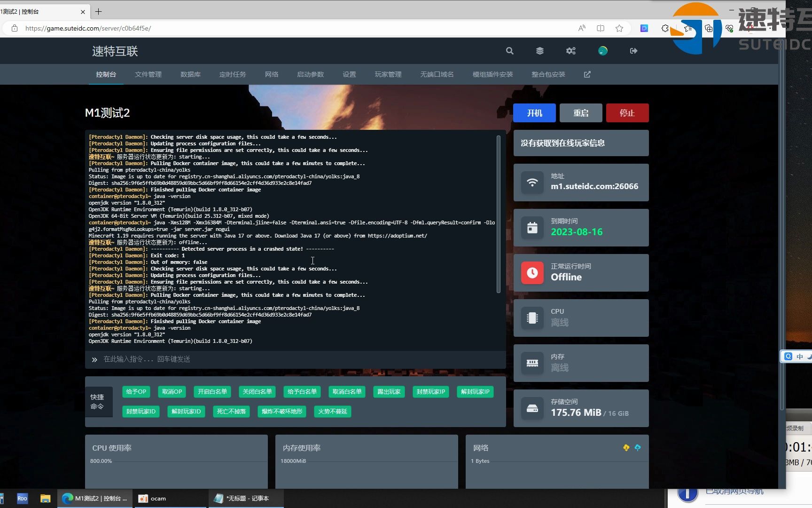This screenshot has width=812, height=508.
Task: Open the admin gears icon
Action: tap(571, 51)
